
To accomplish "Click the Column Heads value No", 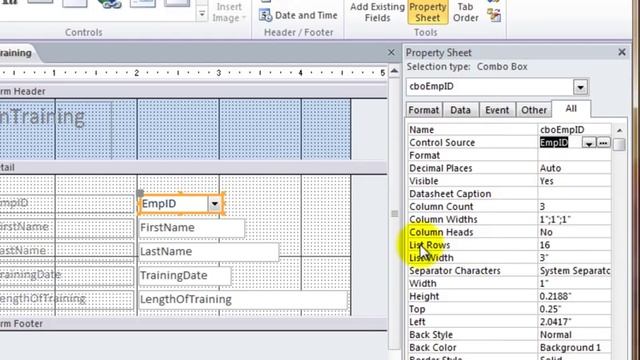I will pos(574,232).
